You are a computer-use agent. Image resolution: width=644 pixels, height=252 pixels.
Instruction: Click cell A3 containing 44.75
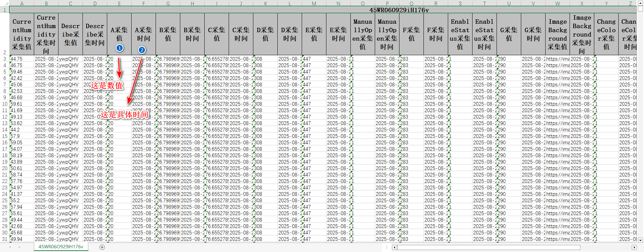point(22,59)
